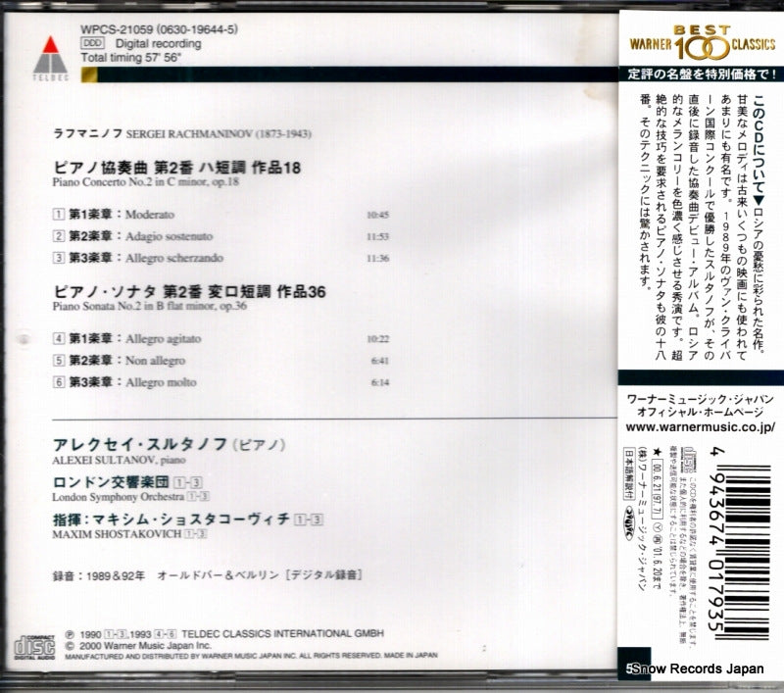
Task: Click the Japanese heading 'ピアノ協奏曲 第2番 ハ短調 作品18'
Action: tap(177, 168)
